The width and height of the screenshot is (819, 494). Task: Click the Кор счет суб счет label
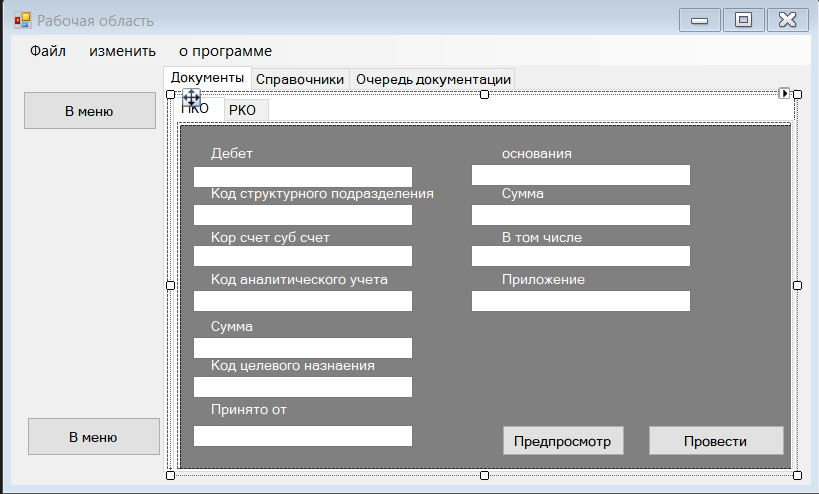click(x=270, y=238)
